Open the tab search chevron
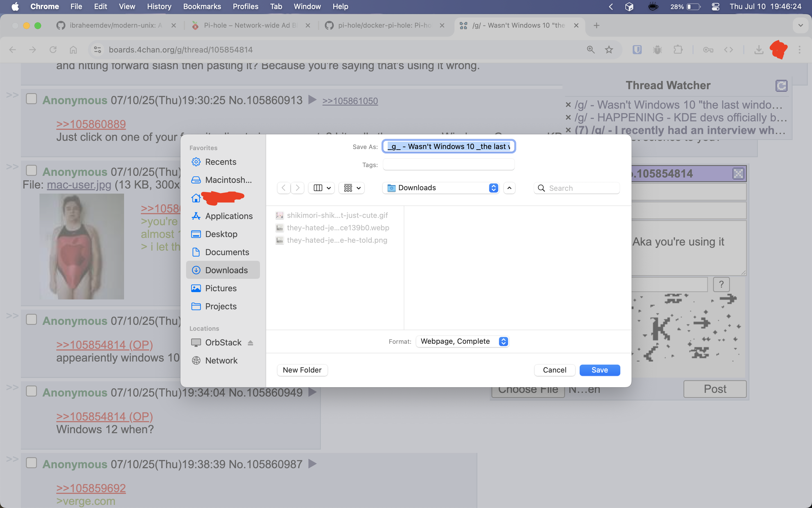This screenshot has height=508, width=812. pos(801,25)
